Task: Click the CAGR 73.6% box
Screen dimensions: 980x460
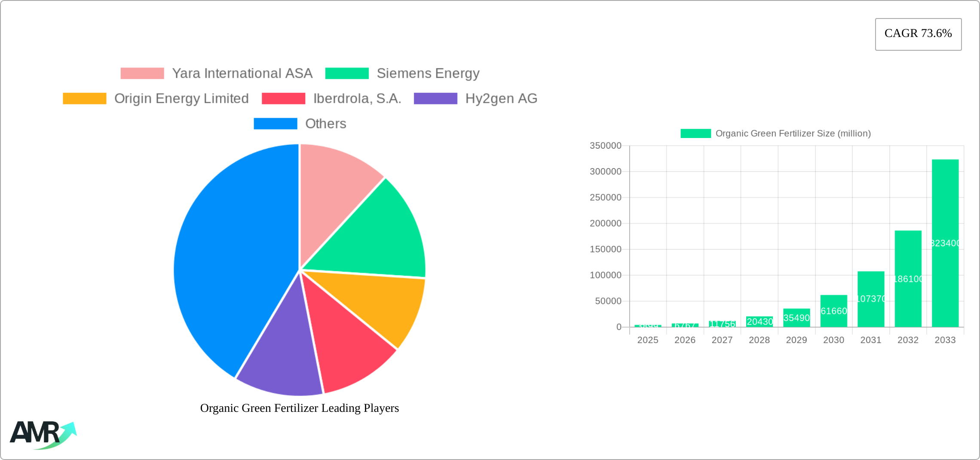Action: (918, 34)
